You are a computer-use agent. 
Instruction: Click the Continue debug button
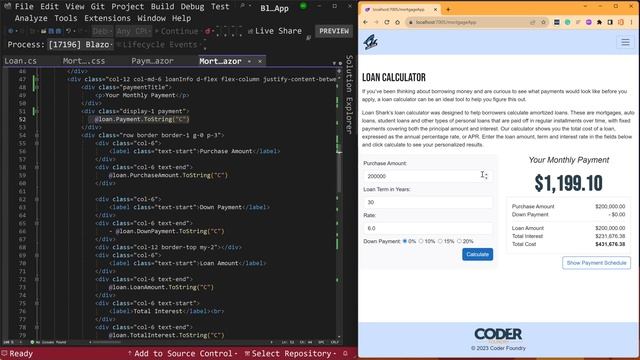(x=176, y=31)
